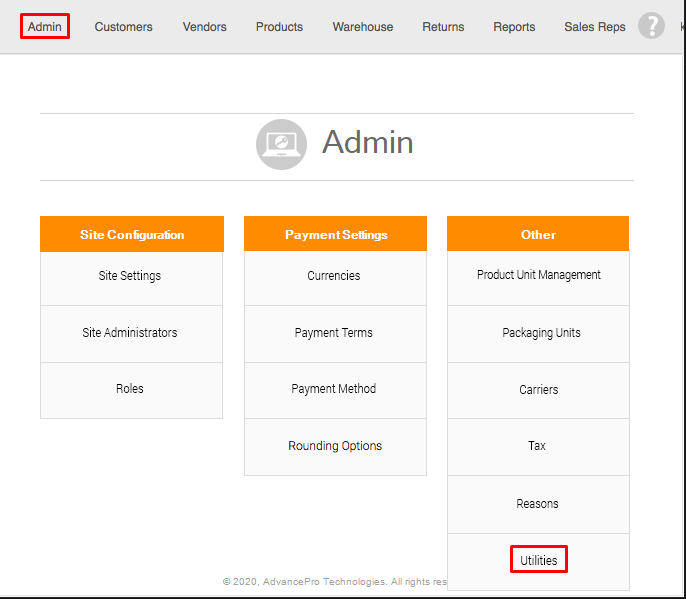686x599 pixels.
Task: Open Rounding Options
Action: 335,446
